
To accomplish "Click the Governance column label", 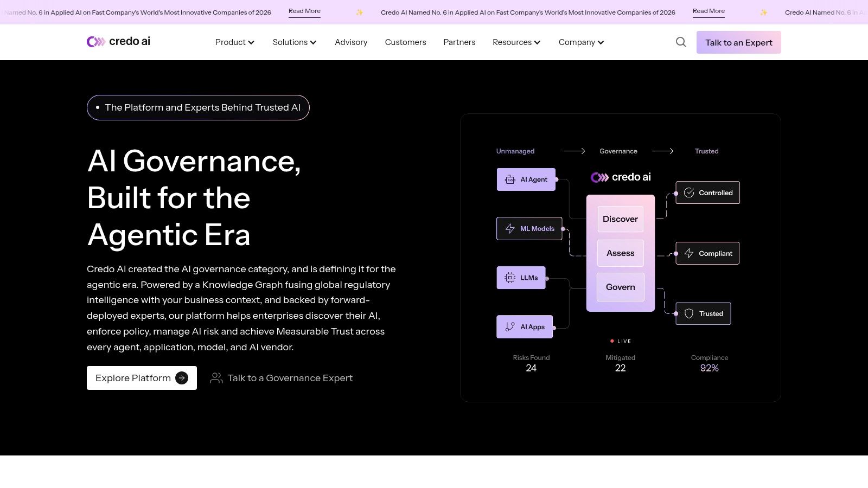I will pyautogui.click(x=618, y=151).
